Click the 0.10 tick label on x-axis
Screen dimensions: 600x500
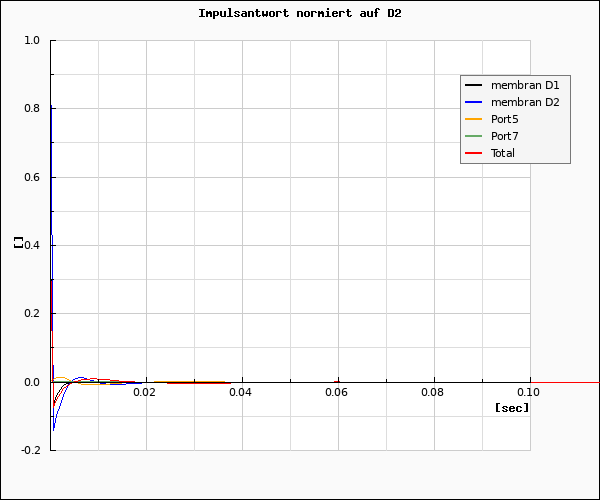[528, 392]
